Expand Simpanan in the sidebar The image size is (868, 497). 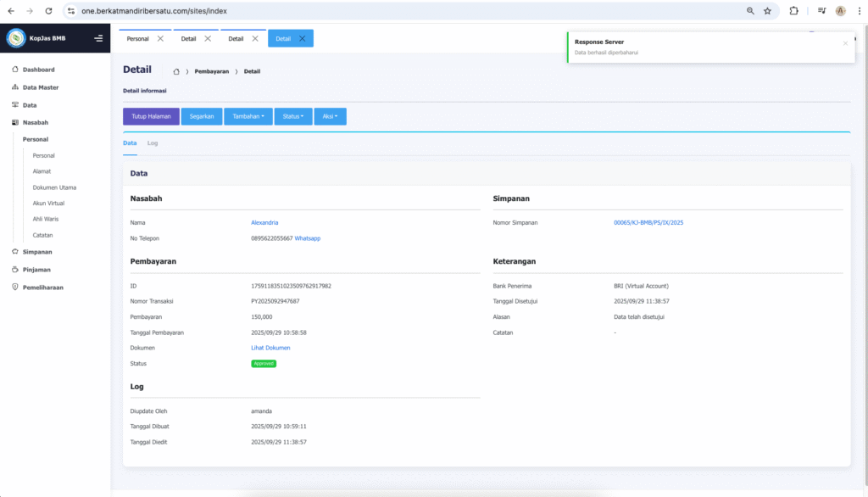pyautogui.click(x=37, y=252)
